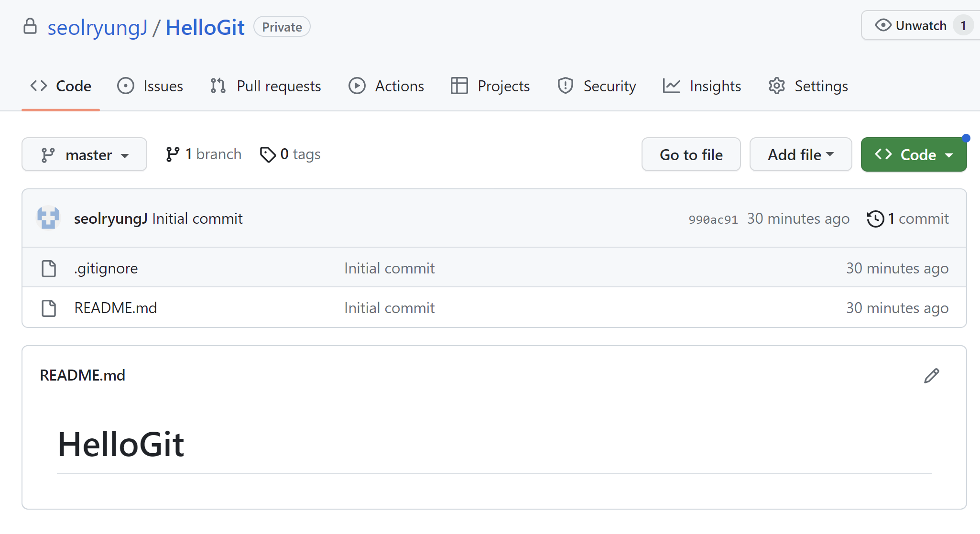Expand the green Code clone dropdown

[914, 154]
